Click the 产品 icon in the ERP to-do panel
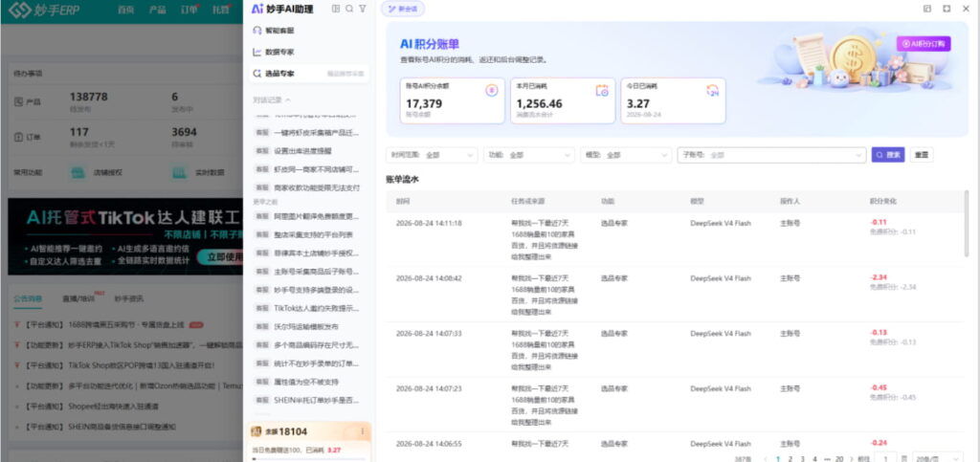 point(19,101)
